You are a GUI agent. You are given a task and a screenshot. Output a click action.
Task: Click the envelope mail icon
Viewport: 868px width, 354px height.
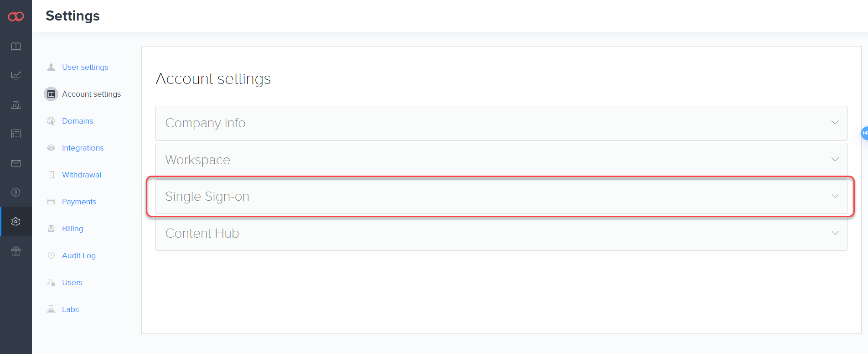click(16, 163)
